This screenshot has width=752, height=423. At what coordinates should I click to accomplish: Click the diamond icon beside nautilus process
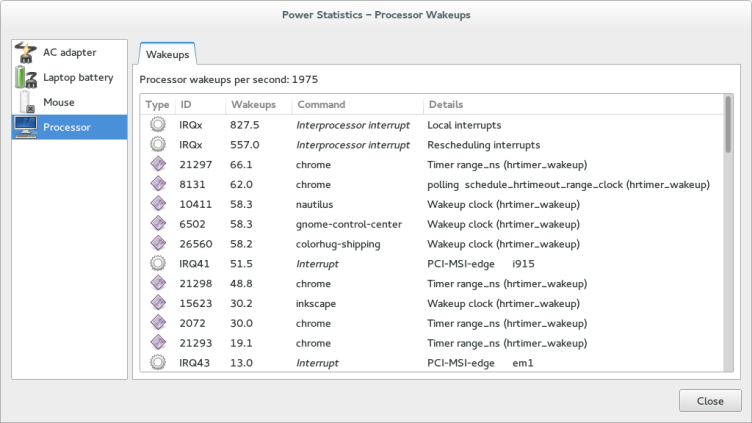(x=157, y=204)
